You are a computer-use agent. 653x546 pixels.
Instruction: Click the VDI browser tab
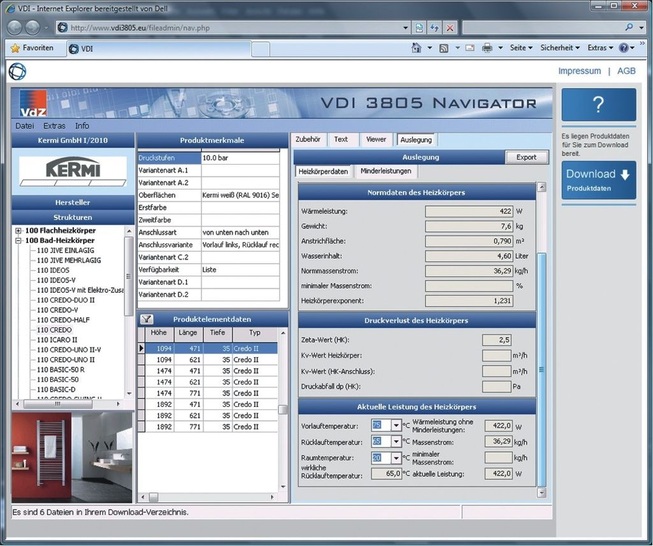158,49
